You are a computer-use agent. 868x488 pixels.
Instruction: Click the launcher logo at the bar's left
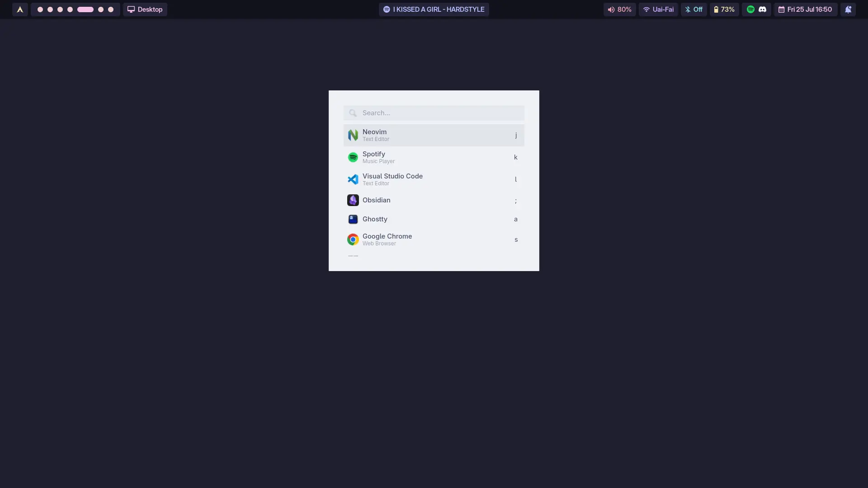tap(20, 9)
